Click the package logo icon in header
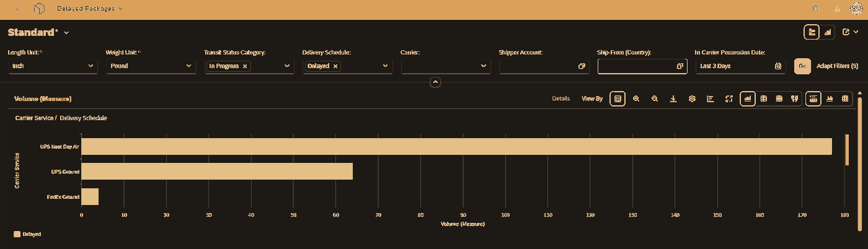 coord(40,9)
